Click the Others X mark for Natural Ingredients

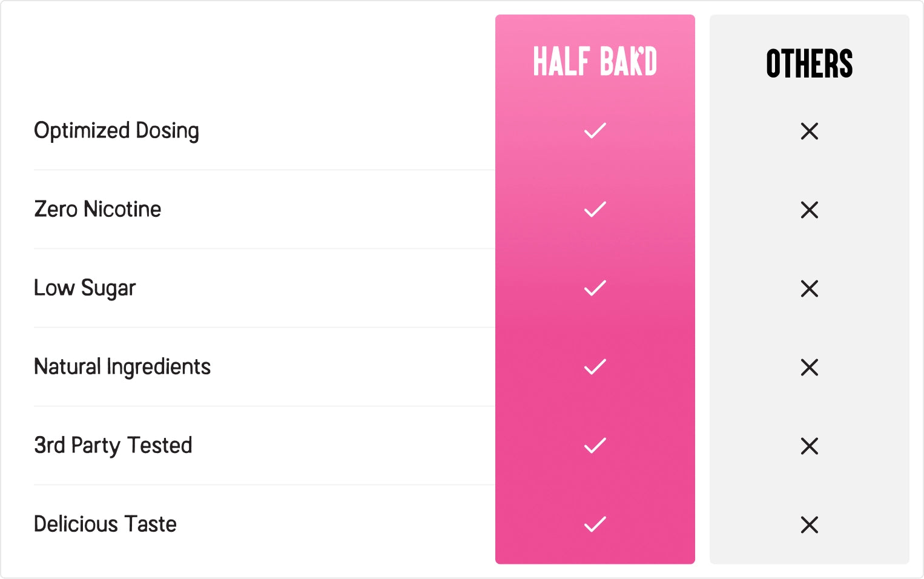point(809,367)
